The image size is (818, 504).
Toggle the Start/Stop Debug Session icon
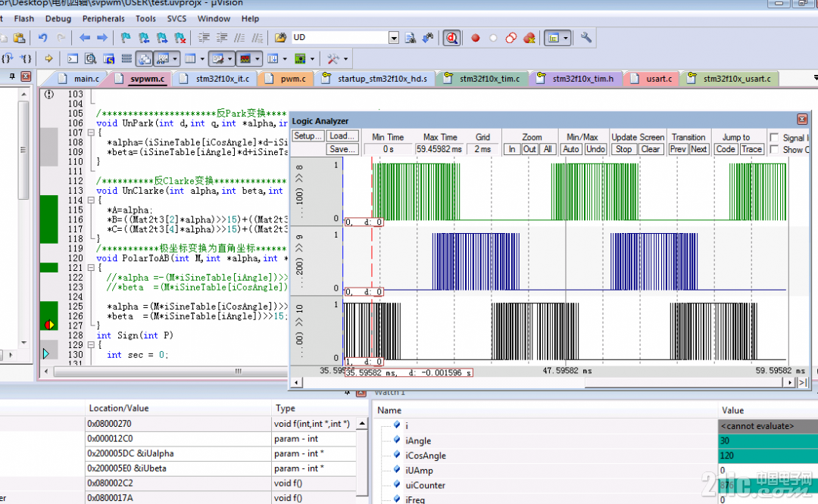451,38
